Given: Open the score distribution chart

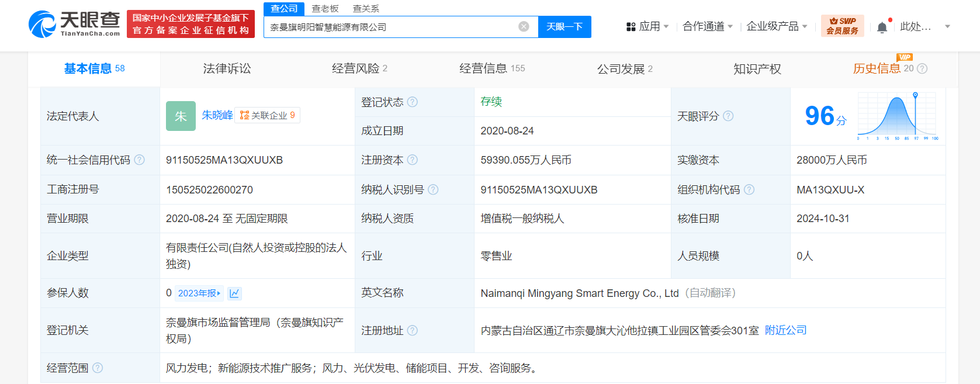Looking at the screenshot, I should (x=898, y=116).
